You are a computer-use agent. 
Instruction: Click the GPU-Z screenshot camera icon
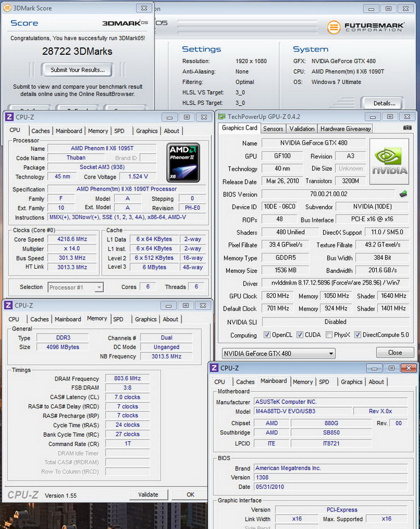tap(407, 127)
